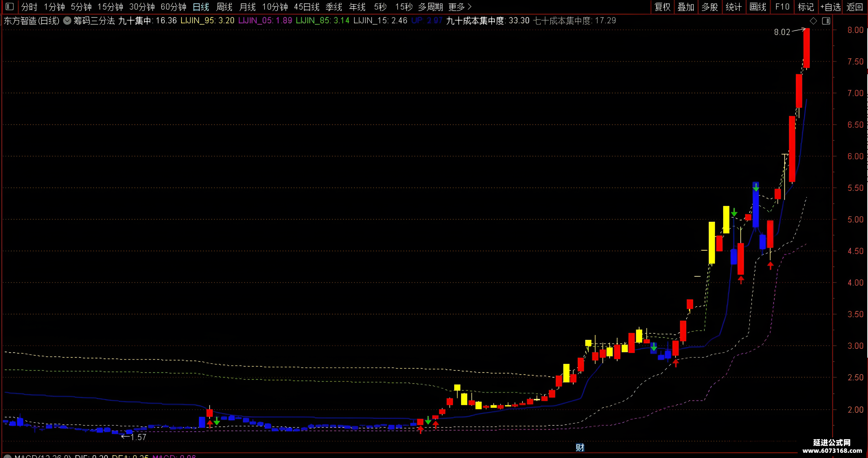Click the 8.02 high price label
Screen dimensions: 868x458
click(x=782, y=32)
